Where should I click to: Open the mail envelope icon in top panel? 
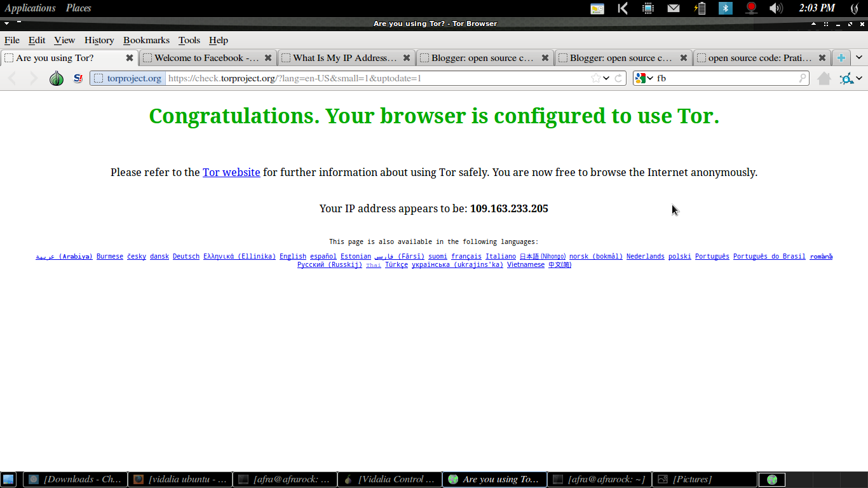pyautogui.click(x=674, y=8)
